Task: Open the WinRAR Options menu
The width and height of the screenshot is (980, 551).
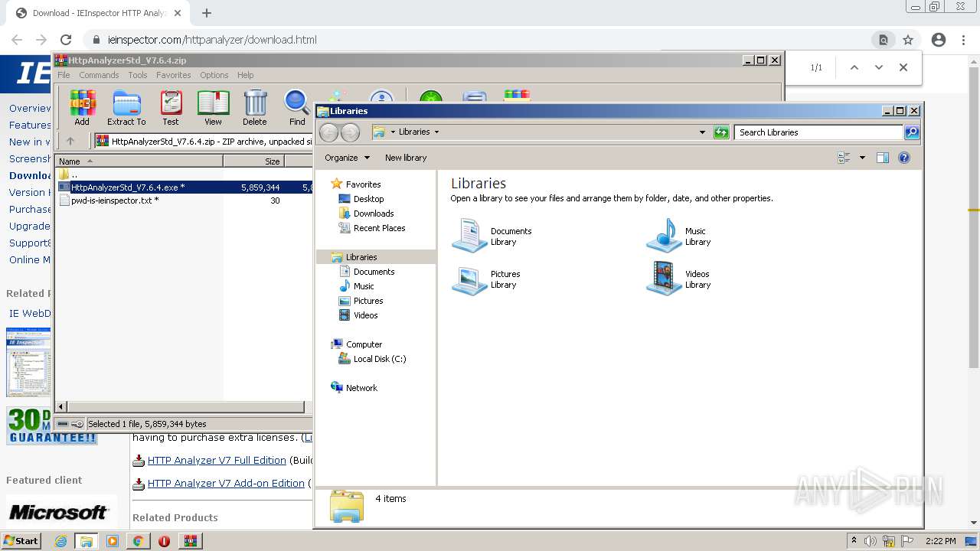Action: 214,75
